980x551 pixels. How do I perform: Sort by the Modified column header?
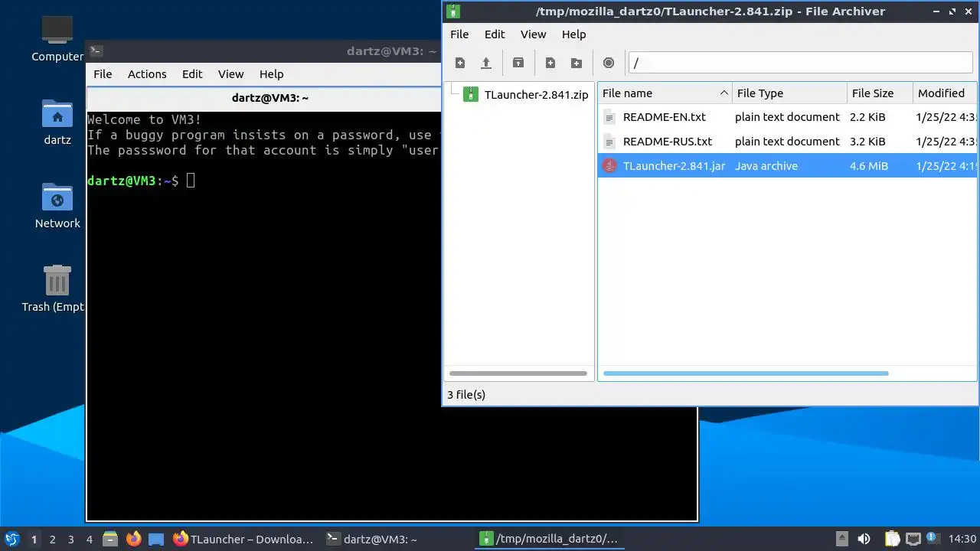(945, 93)
